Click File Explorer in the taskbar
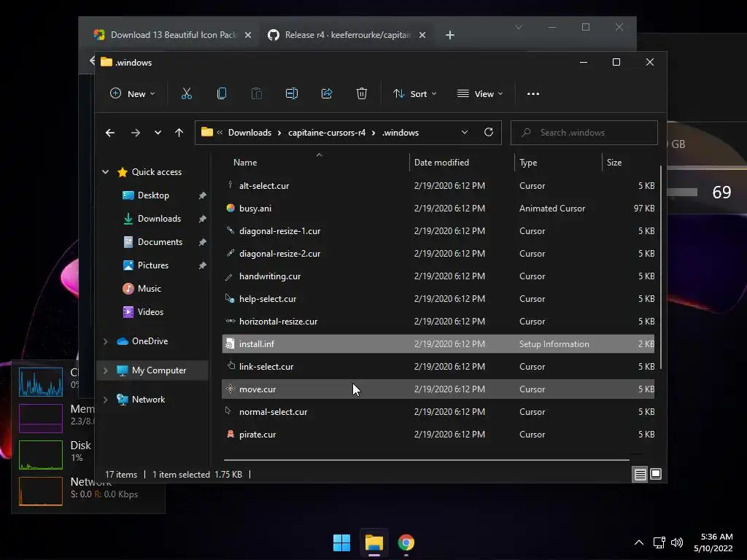Image resolution: width=747 pixels, height=560 pixels. coord(374,542)
